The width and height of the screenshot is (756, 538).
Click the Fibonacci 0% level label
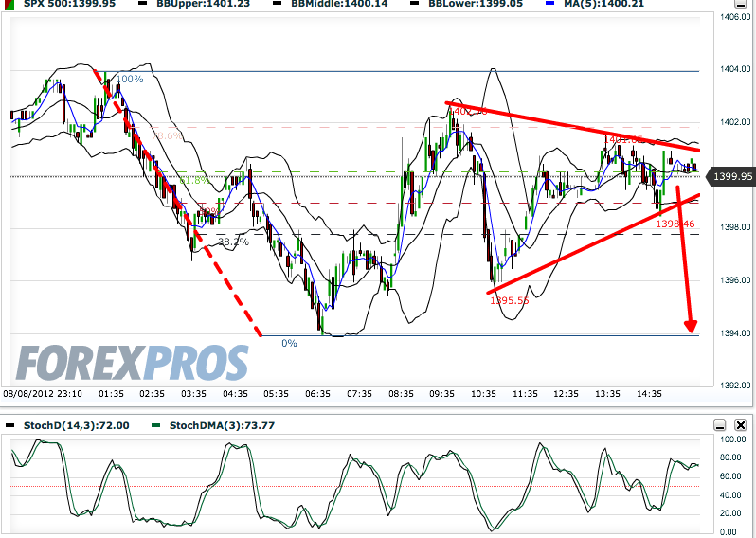[x=289, y=343]
